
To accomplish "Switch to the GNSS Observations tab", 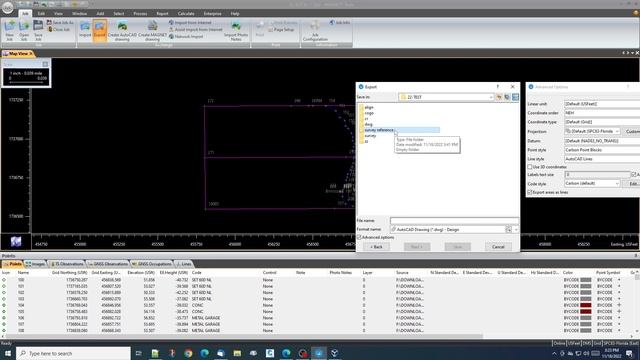I will 108,264.
